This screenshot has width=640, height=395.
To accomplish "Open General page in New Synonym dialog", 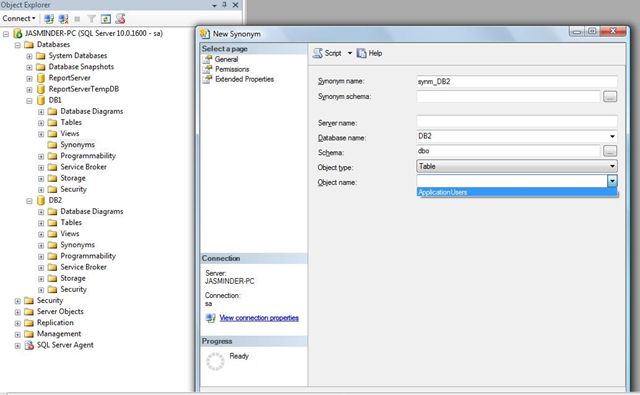I will 227,59.
